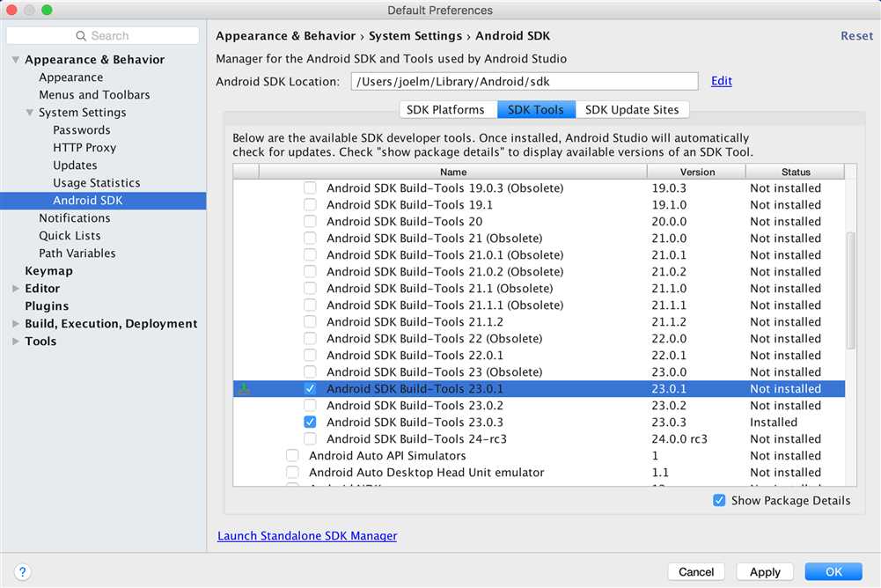Select Android SDK in sidebar
881x588 pixels.
coord(103,201)
